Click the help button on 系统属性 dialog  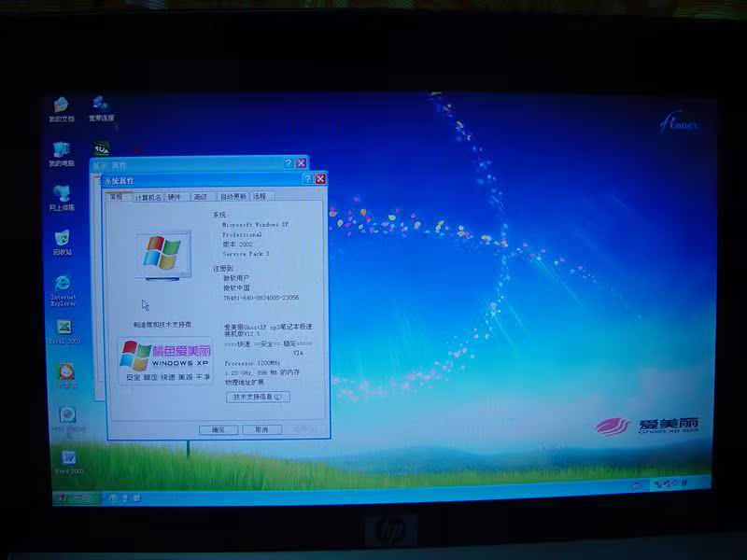(x=307, y=179)
